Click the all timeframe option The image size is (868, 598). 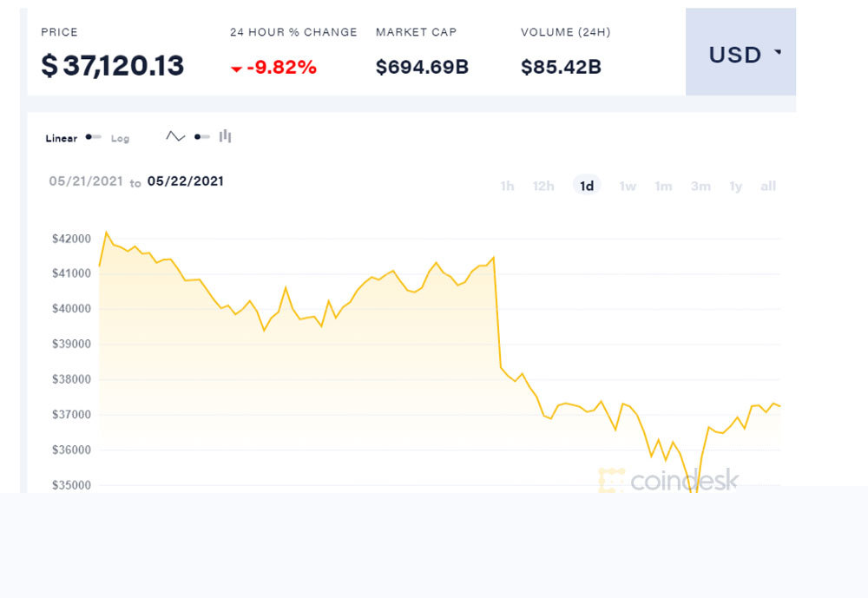click(767, 185)
